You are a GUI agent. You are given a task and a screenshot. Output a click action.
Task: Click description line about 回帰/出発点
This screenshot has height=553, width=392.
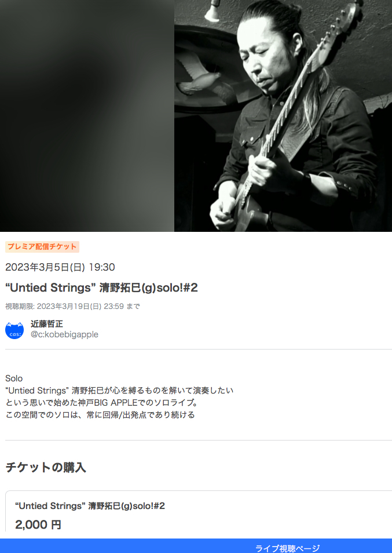[x=100, y=415]
